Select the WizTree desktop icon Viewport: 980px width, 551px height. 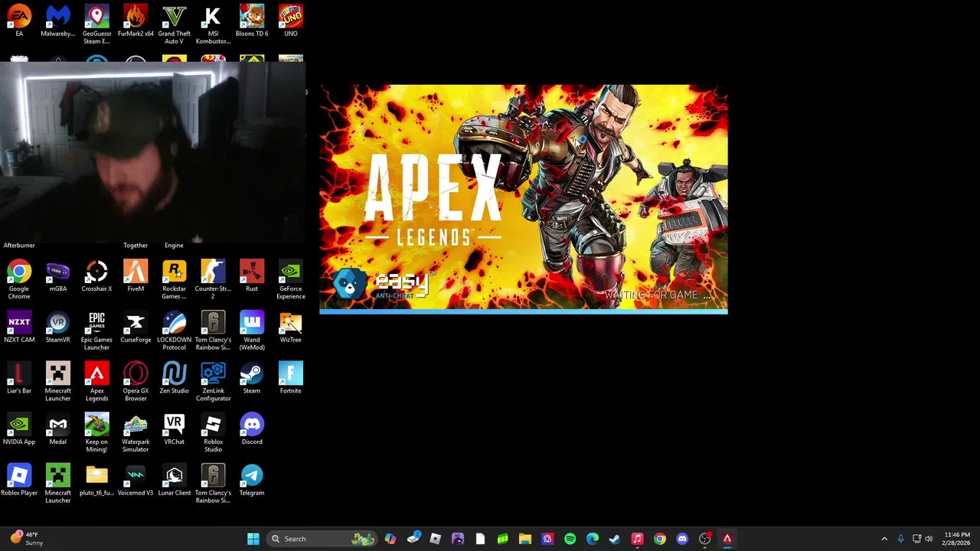tap(291, 327)
